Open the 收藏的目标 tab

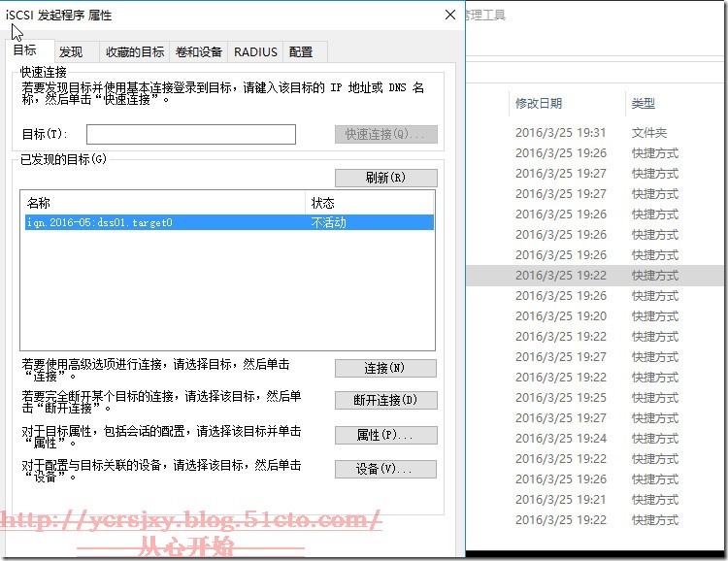(135, 52)
